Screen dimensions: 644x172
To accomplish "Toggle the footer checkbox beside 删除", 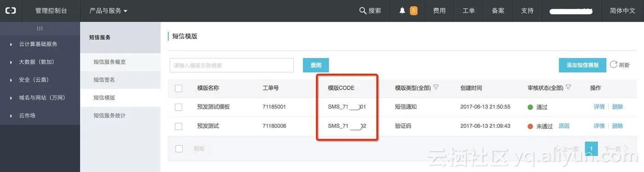I will pyautogui.click(x=179, y=149).
